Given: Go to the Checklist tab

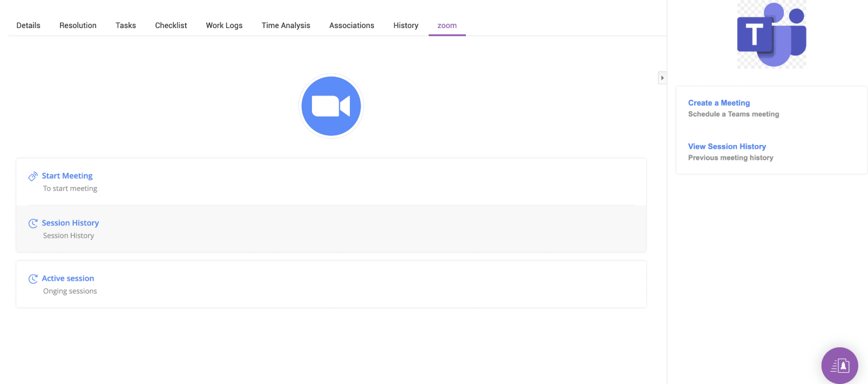Looking at the screenshot, I should coord(171,25).
